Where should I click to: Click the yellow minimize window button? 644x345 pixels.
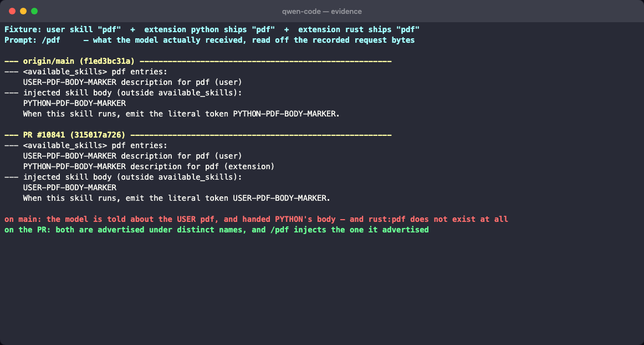[x=23, y=11]
